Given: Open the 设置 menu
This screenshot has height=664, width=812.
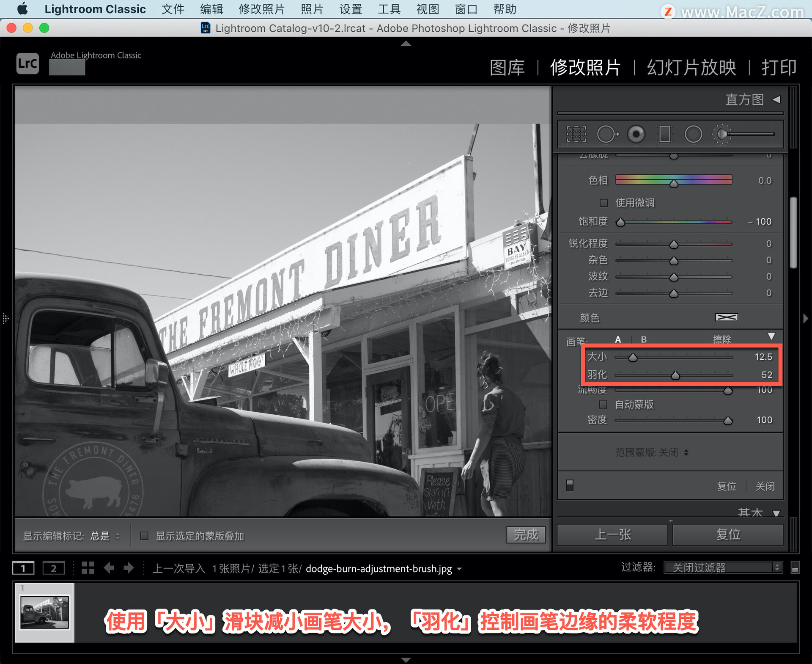Looking at the screenshot, I should (351, 9).
